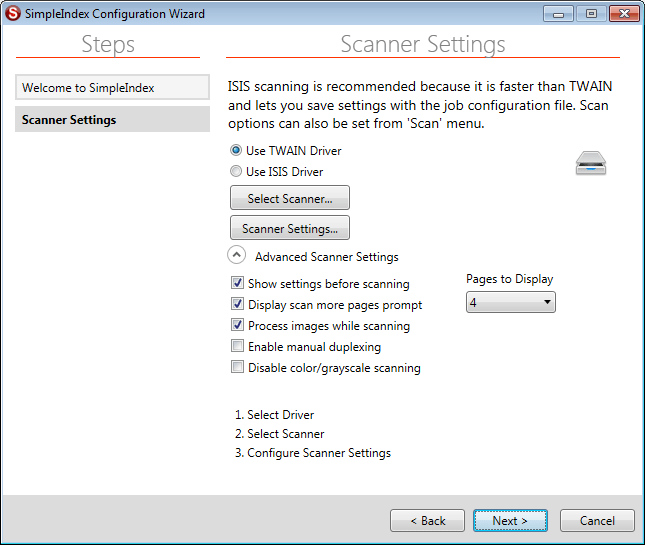The width and height of the screenshot is (645, 545).
Task: Select the Scanner Settings step
Action: [x=112, y=119]
